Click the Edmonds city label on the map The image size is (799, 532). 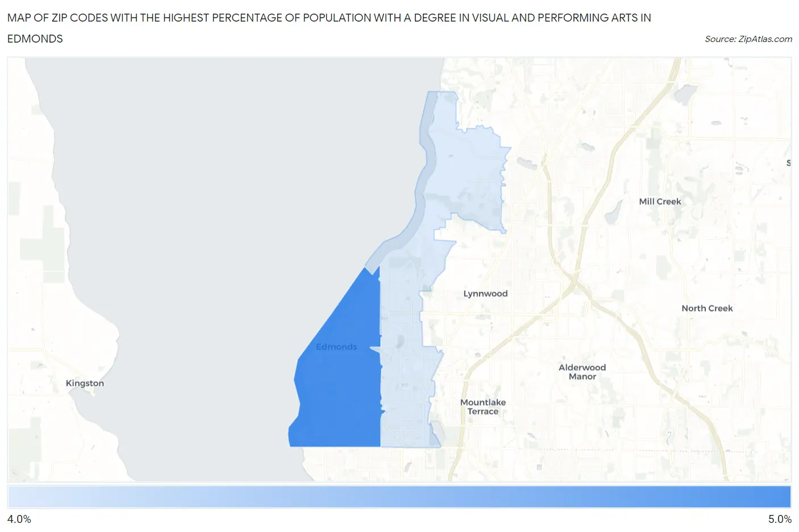click(x=336, y=347)
